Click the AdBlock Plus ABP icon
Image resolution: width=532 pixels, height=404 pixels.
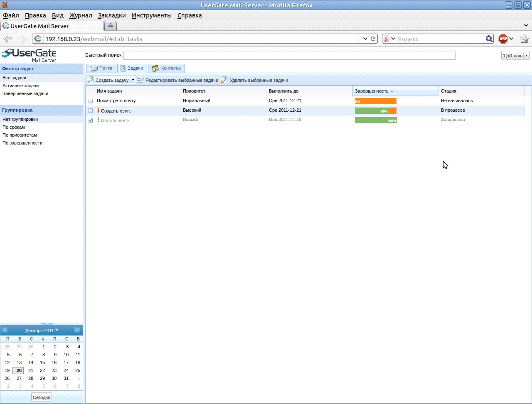pos(503,39)
